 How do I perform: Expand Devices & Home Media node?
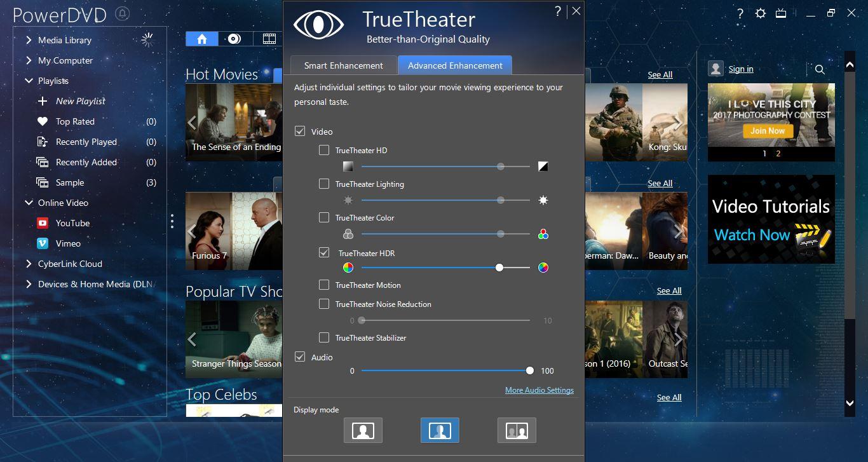point(29,284)
